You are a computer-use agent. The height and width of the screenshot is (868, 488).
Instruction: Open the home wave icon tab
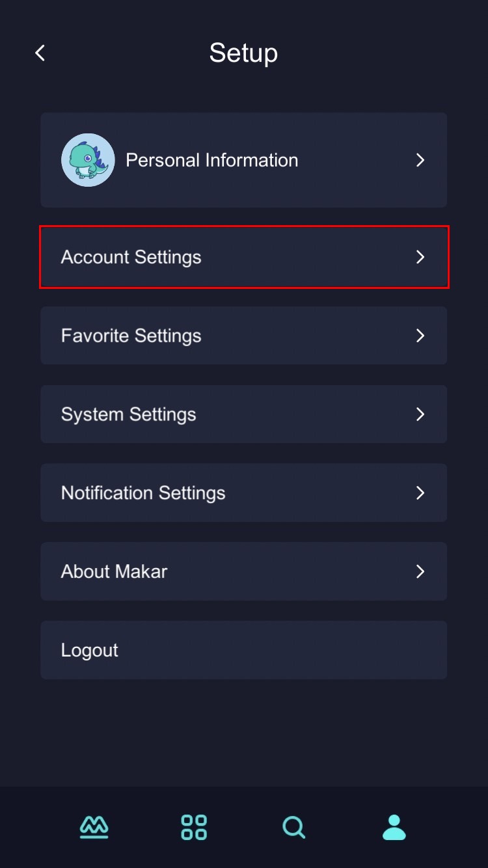click(94, 827)
